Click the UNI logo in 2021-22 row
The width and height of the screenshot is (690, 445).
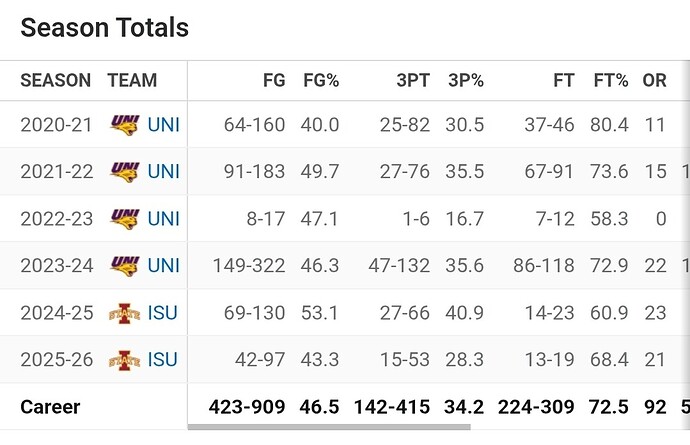pos(124,171)
